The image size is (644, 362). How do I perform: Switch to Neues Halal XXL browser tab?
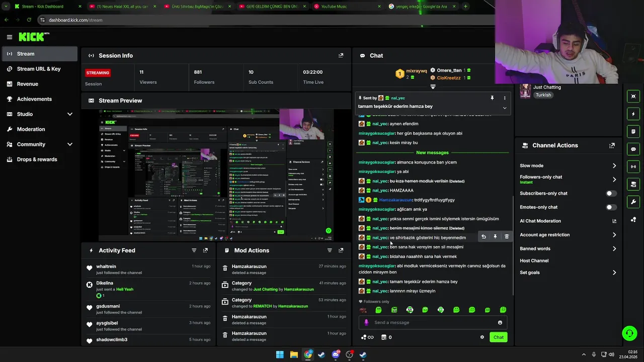[x=122, y=7]
